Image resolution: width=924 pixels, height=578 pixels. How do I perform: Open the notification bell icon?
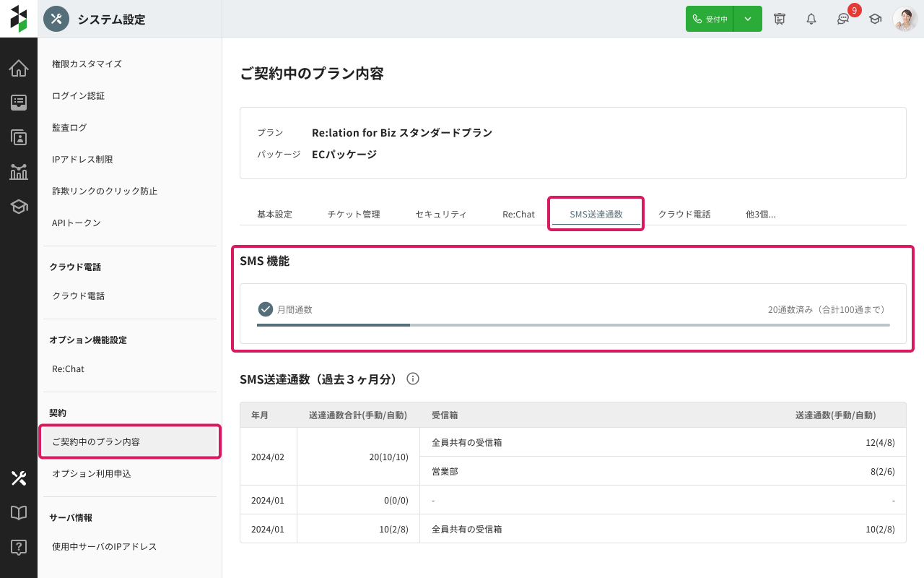(811, 19)
